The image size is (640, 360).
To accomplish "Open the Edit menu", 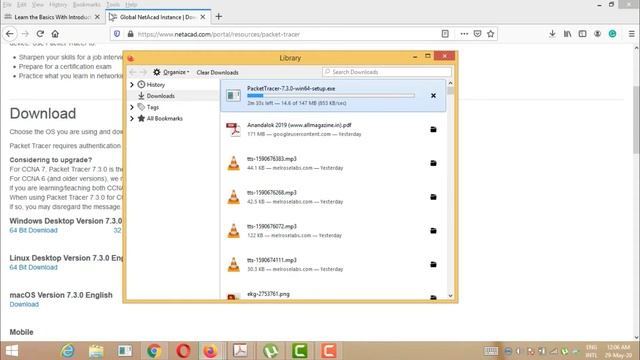I will point(22,4).
